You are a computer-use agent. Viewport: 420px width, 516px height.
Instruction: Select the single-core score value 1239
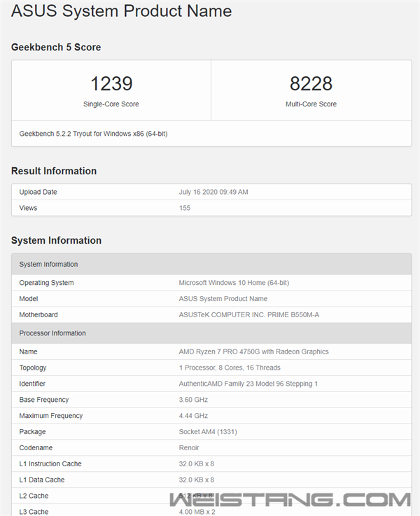111,83
